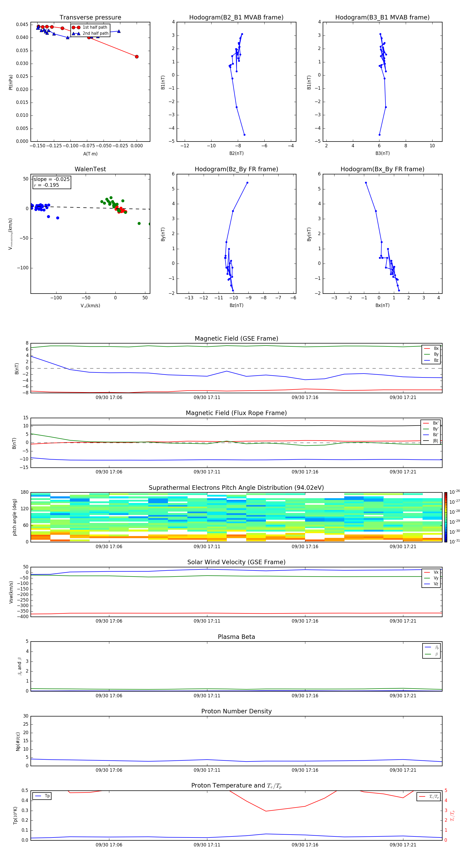Click '09/30 17:16' tick under solar wind velocity plot
This screenshot has width=473, height=868.
(305, 621)
